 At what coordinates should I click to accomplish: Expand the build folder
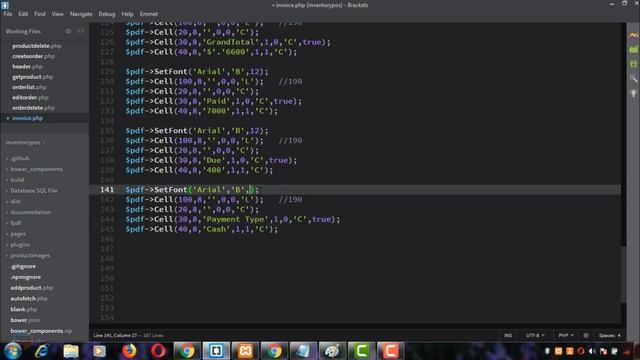tap(17, 180)
